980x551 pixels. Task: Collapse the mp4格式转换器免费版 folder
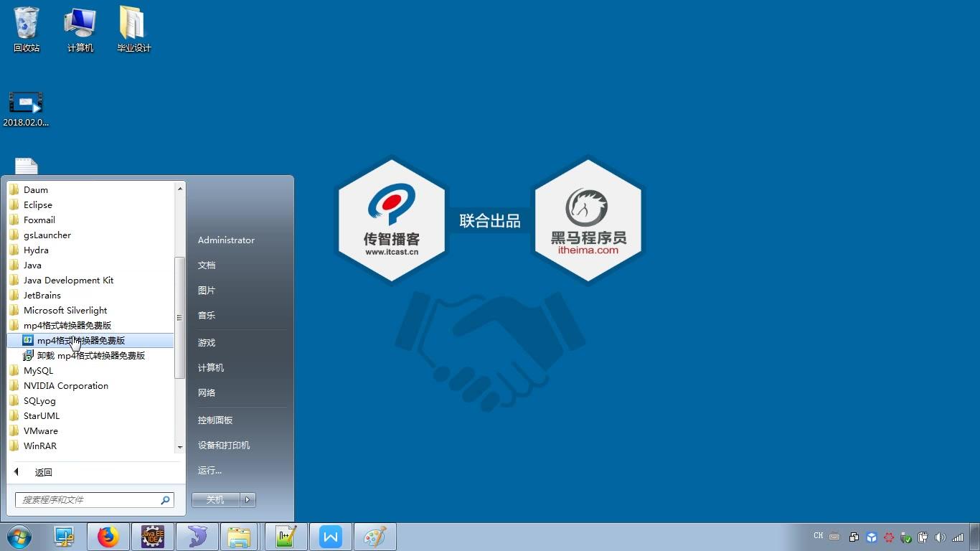pos(90,326)
